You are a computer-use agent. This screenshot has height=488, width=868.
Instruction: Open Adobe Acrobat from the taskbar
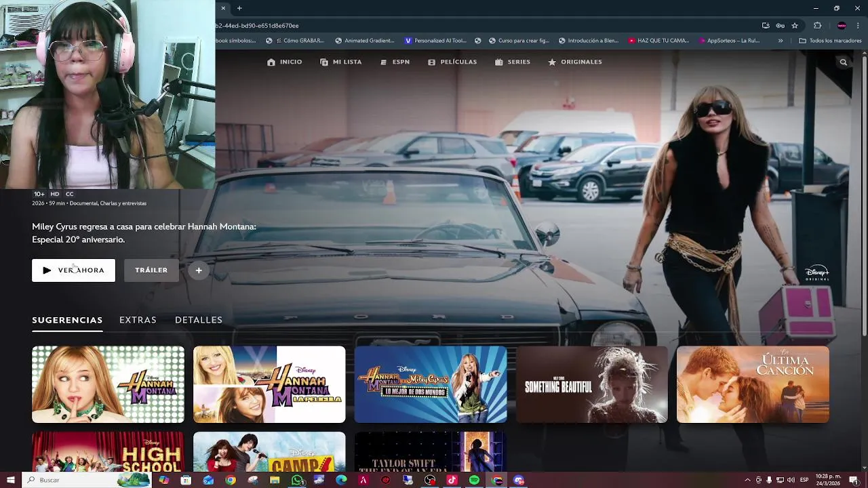(x=363, y=480)
